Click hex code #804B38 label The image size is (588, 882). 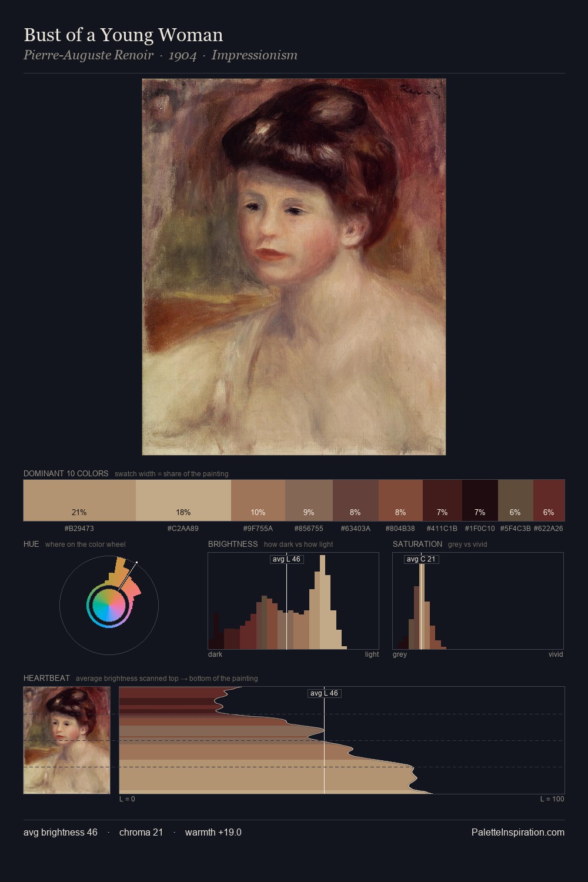(400, 529)
